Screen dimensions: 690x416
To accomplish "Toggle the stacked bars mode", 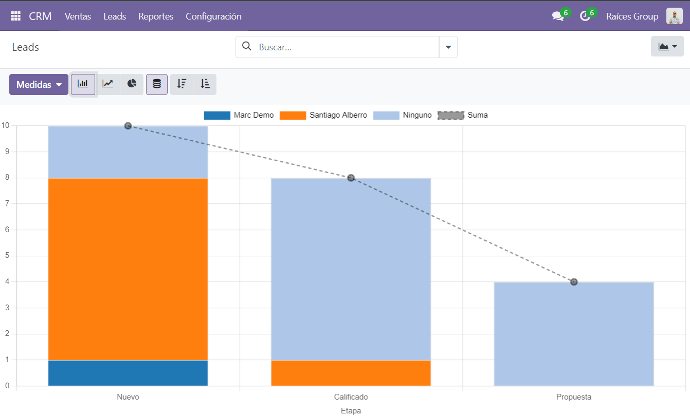I will [157, 85].
